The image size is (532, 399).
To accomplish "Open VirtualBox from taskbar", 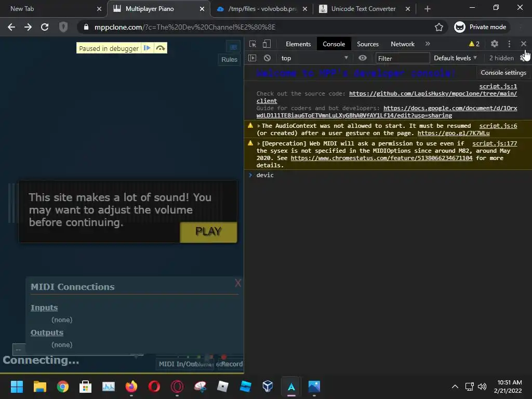I will [268, 387].
